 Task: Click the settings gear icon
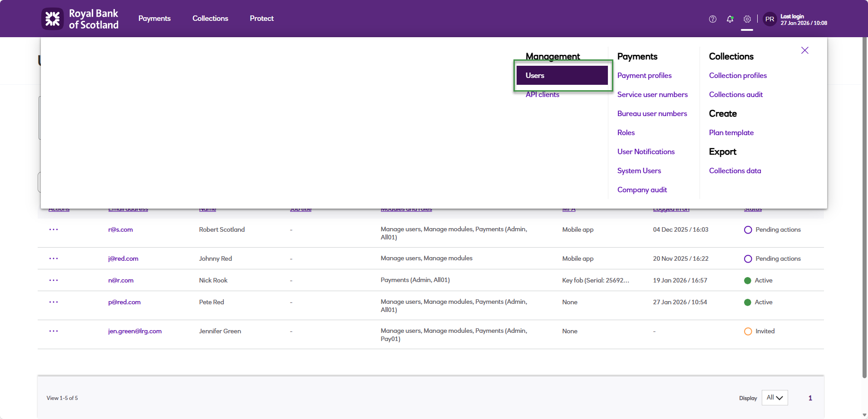(x=747, y=19)
